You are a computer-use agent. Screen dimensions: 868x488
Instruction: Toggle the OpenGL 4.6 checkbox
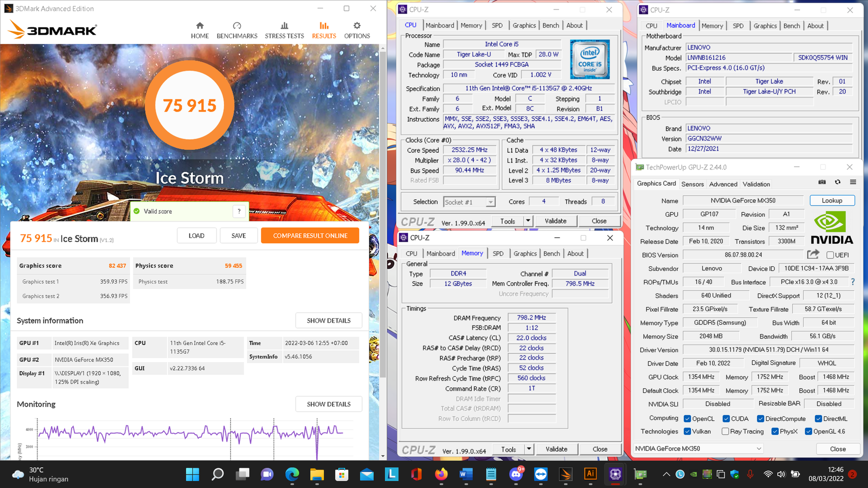808,431
